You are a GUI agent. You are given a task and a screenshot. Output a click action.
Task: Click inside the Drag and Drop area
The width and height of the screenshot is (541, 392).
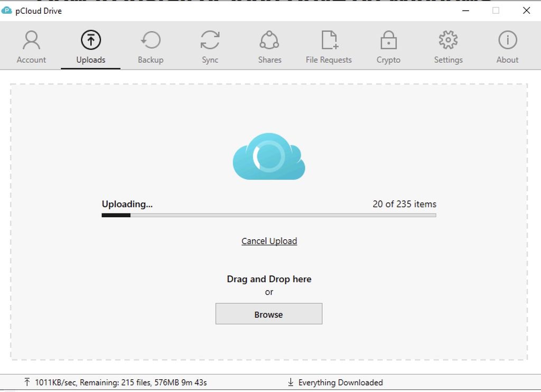269,279
